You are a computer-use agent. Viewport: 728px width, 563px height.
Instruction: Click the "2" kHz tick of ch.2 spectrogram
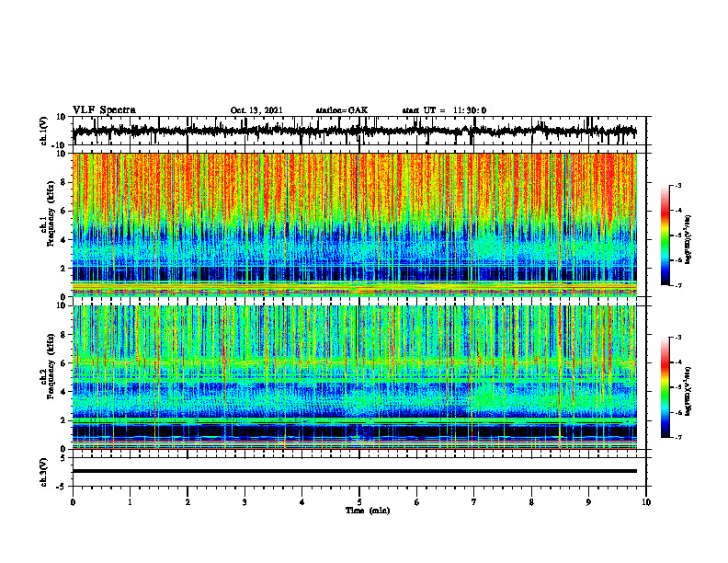click(x=64, y=420)
